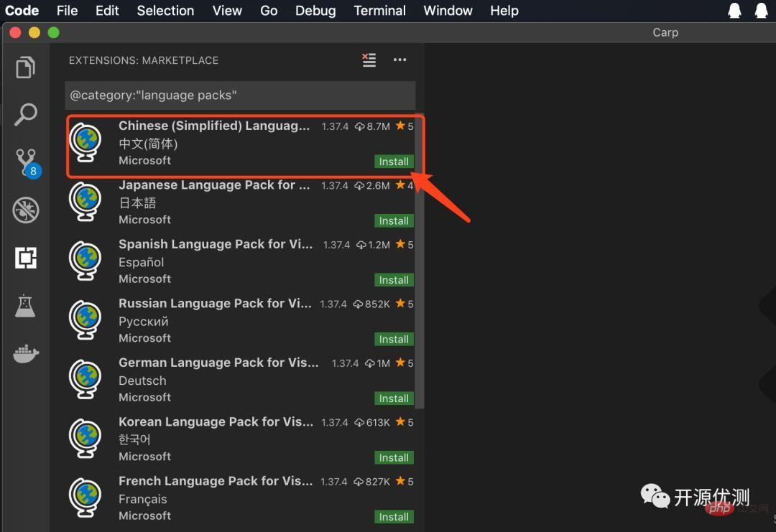
Task: Install Chinese (Simplified) Language Pack
Action: point(394,162)
